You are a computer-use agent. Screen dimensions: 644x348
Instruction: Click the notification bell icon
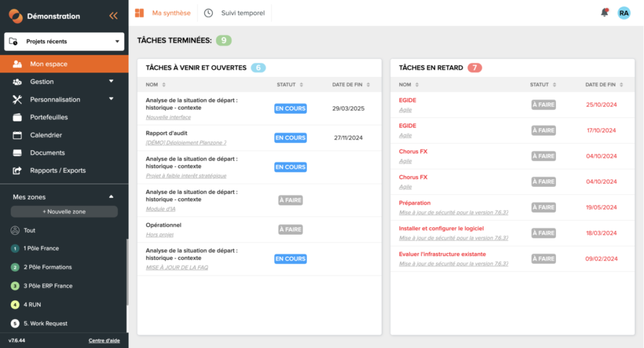604,13
